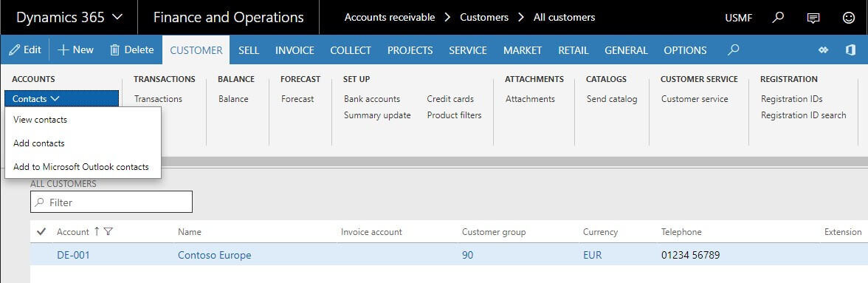Select the USMF company picker
The height and width of the screenshot is (283, 868).
point(738,18)
